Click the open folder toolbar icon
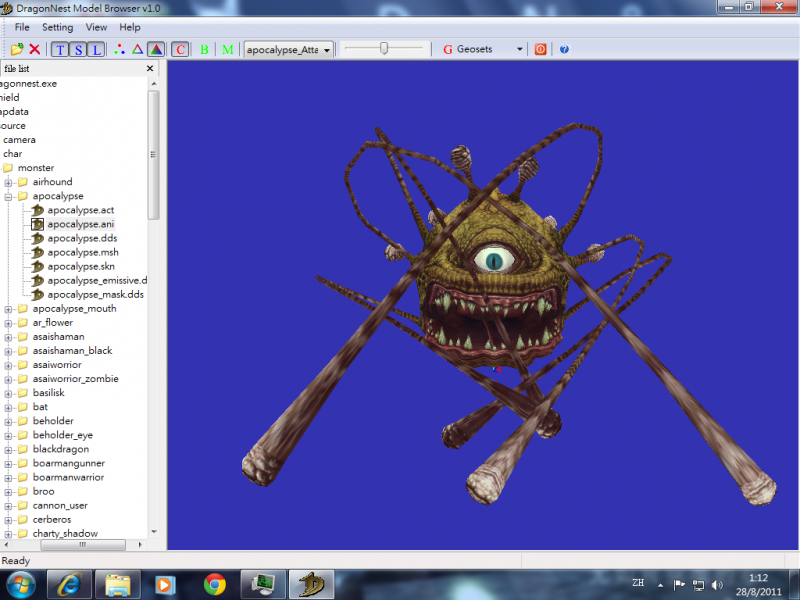 point(17,49)
